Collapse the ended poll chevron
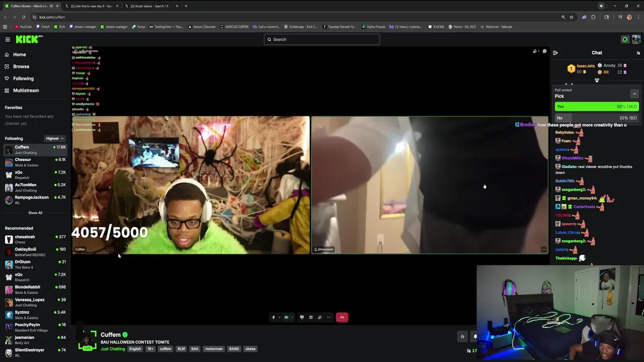 pos(634,94)
